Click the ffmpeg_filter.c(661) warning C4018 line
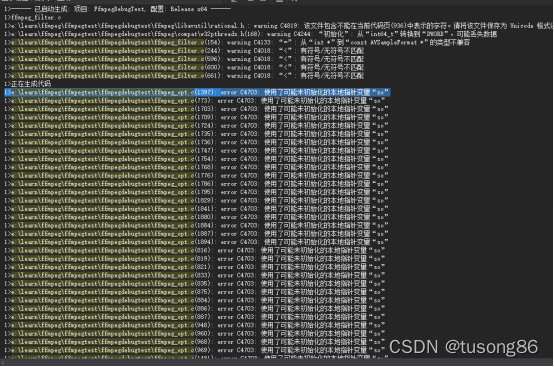 (x=184, y=76)
